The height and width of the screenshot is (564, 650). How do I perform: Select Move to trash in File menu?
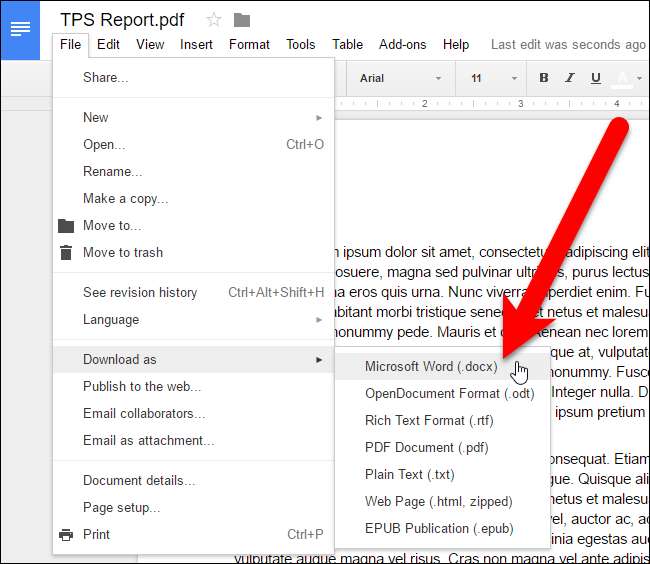point(122,252)
